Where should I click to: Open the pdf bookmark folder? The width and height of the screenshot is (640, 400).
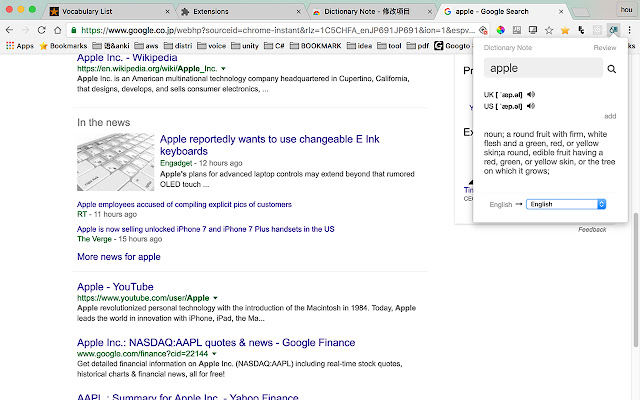(x=418, y=46)
